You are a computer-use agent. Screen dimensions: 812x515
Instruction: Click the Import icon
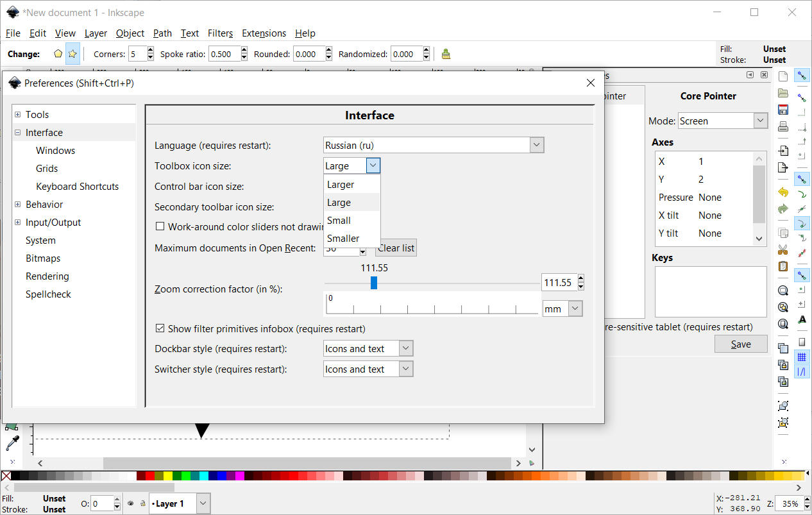pyautogui.click(x=782, y=151)
